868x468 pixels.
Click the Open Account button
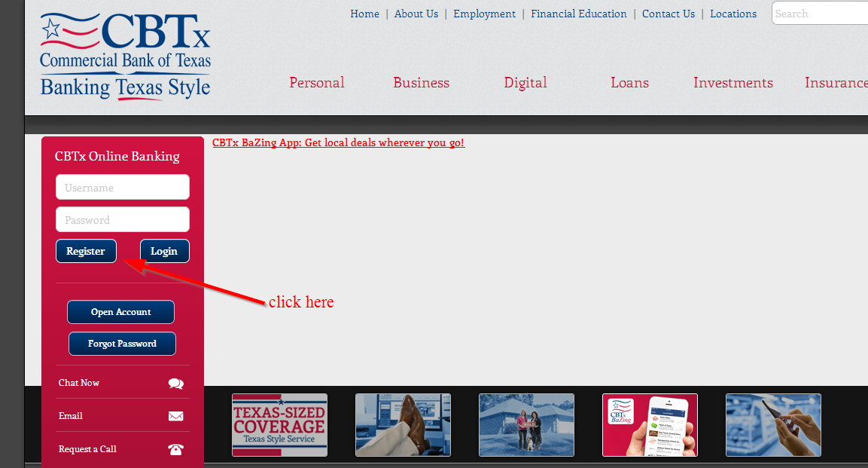pyautogui.click(x=120, y=312)
